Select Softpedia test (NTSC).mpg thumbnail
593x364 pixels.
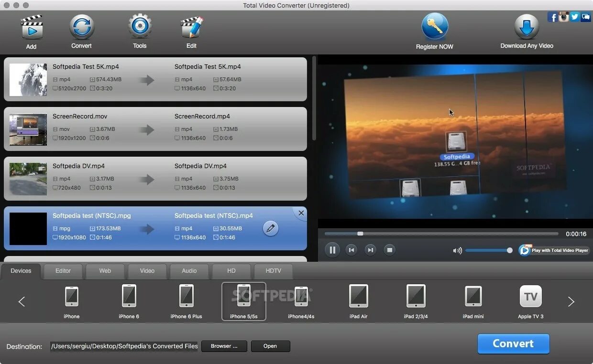28,229
